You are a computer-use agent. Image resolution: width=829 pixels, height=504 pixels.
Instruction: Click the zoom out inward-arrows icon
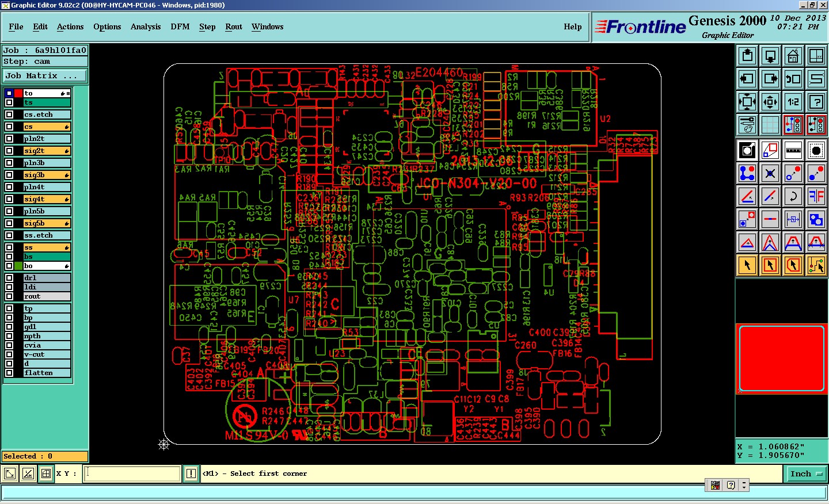tap(770, 102)
